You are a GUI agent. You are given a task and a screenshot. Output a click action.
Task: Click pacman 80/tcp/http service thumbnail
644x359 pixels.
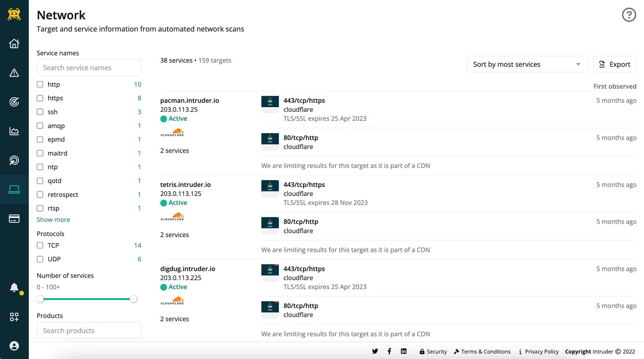coord(270,141)
